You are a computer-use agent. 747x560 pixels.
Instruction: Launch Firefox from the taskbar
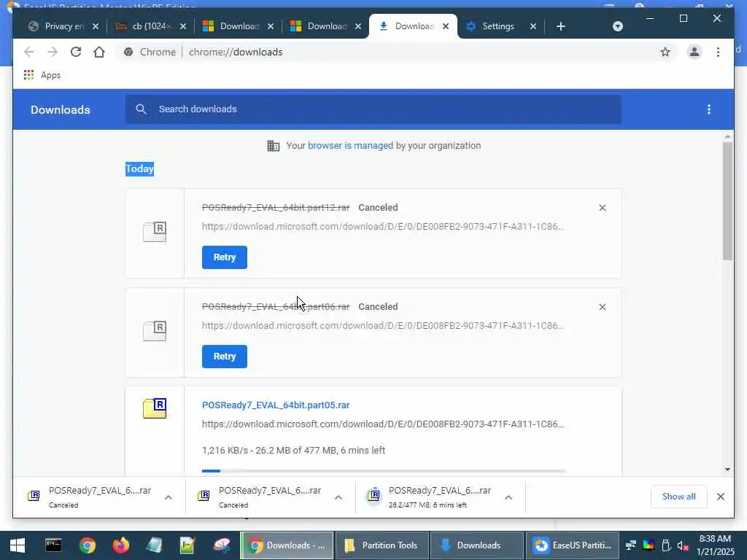pyautogui.click(x=120, y=545)
